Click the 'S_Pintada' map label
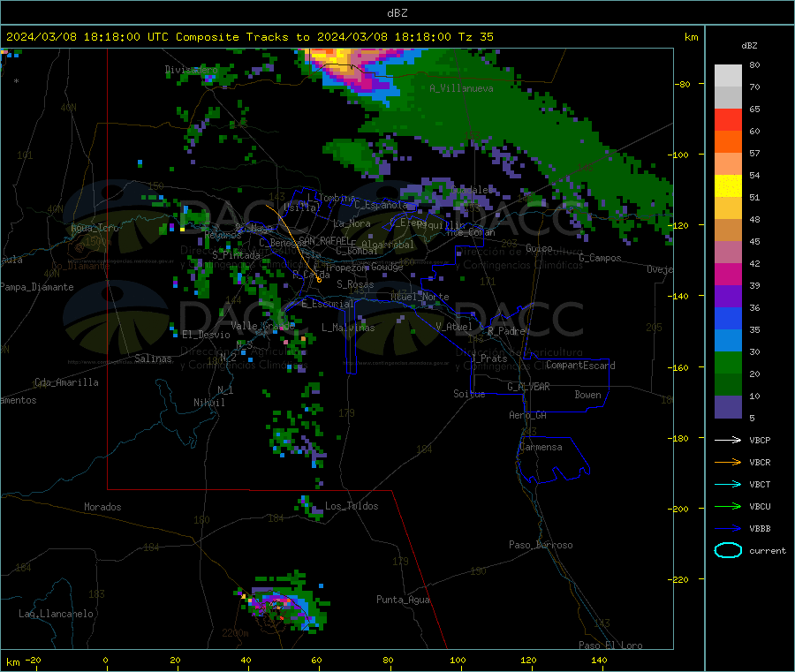This screenshot has width=795, height=672. (x=236, y=255)
